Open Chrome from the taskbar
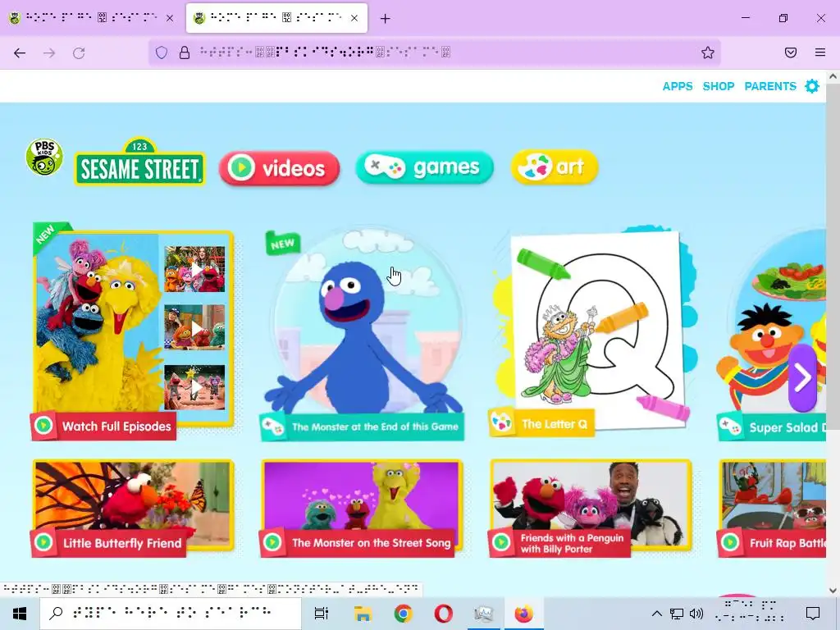The width and height of the screenshot is (840, 630). pos(403,614)
